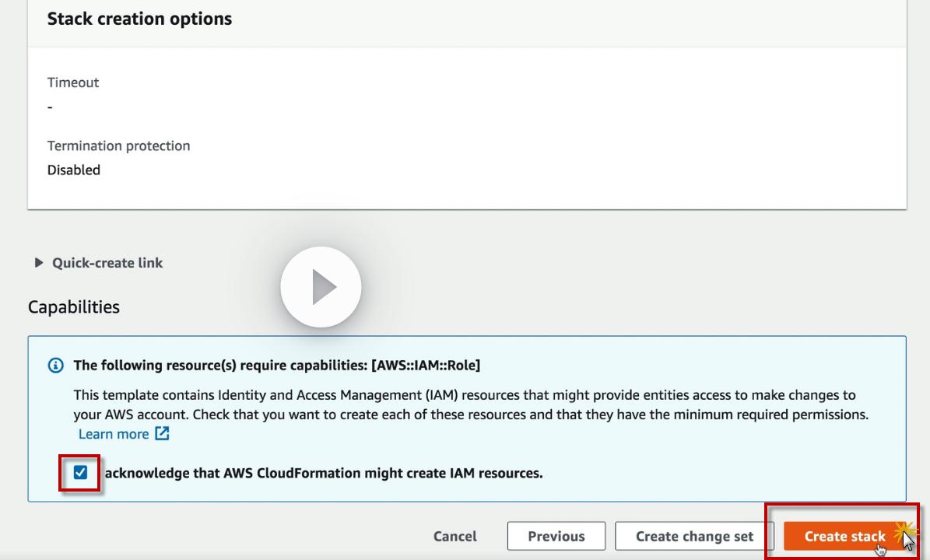
Task: Click the info icon in the capabilities alert
Action: (56, 366)
